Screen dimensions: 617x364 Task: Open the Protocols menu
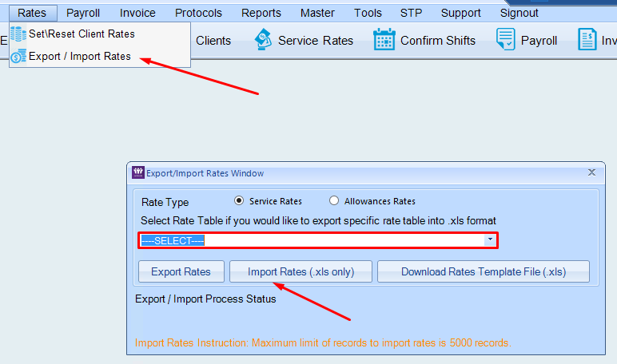coord(198,13)
